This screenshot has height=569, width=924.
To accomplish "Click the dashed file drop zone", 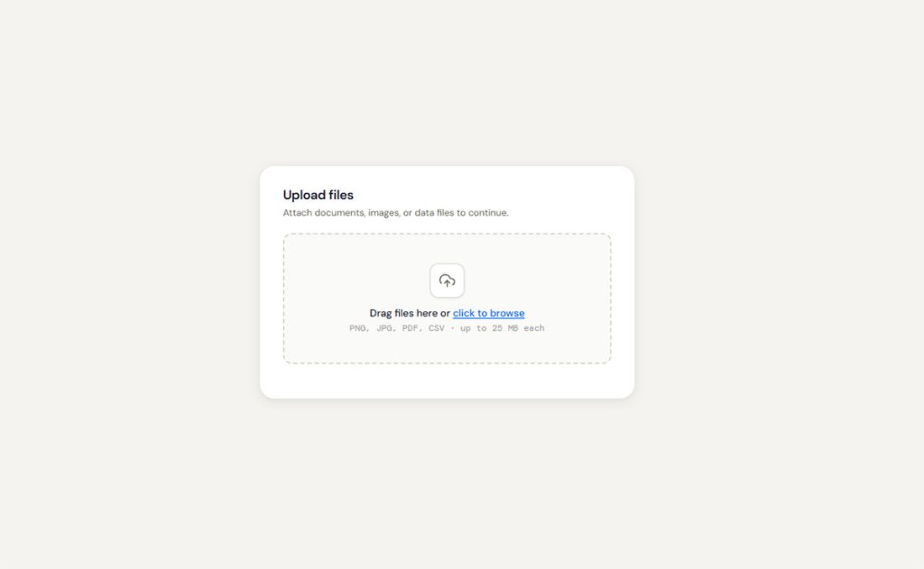I will (447, 298).
